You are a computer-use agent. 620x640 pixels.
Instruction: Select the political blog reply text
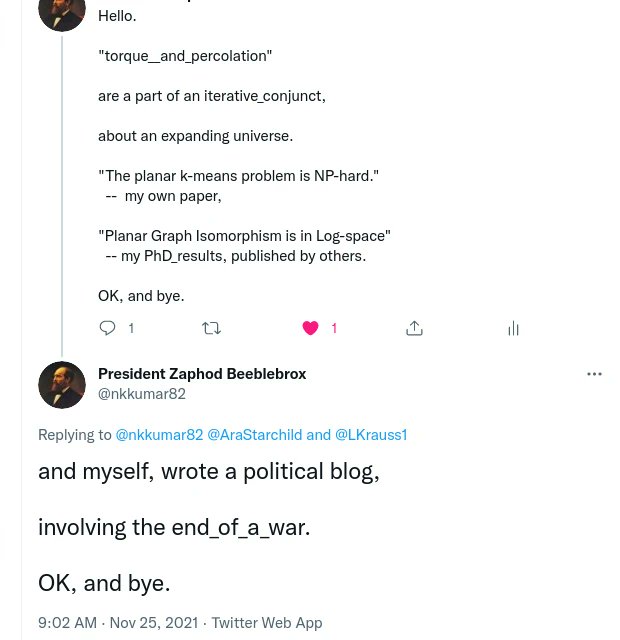tap(209, 472)
